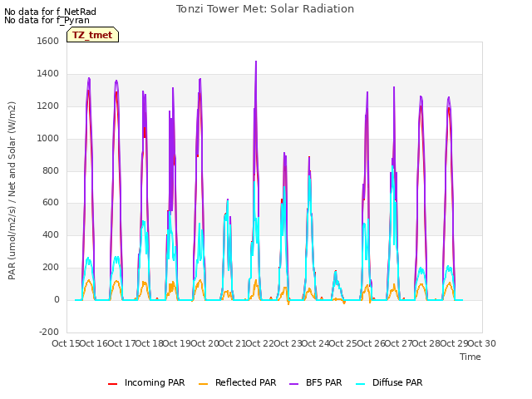Click the 1600 y-axis tick label
Viewport: 532px width, 399px height.
point(48,41)
